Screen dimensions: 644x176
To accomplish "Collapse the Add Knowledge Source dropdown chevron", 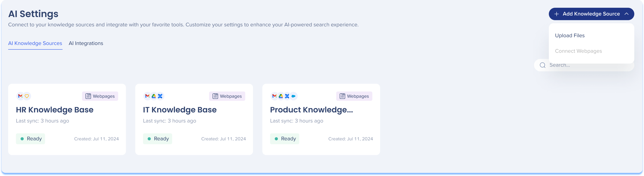I will pyautogui.click(x=627, y=14).
